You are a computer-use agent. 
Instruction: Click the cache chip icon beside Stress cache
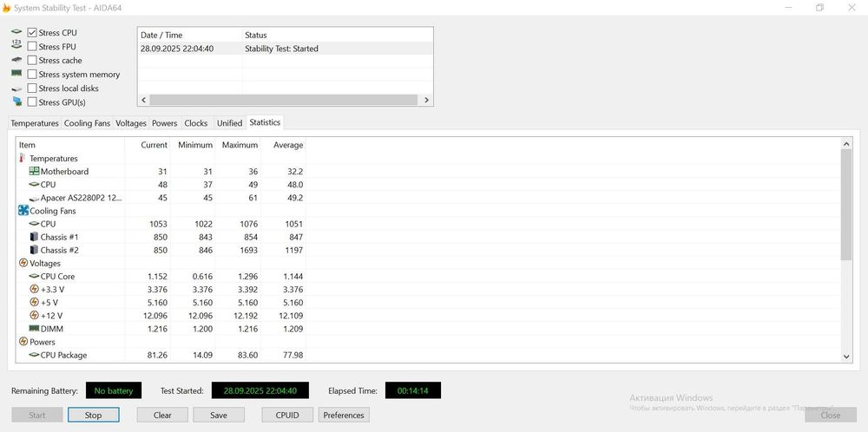click(16, 60)
